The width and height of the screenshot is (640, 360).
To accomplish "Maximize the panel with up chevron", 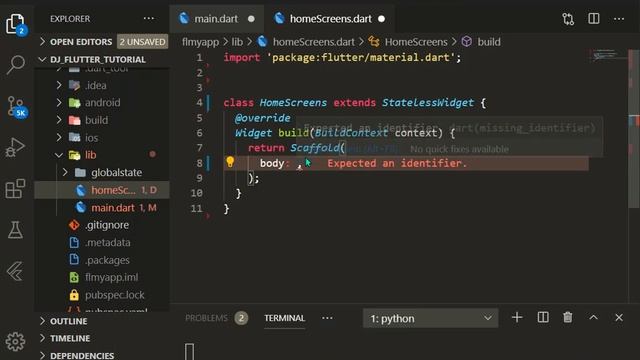I will 593,317.
